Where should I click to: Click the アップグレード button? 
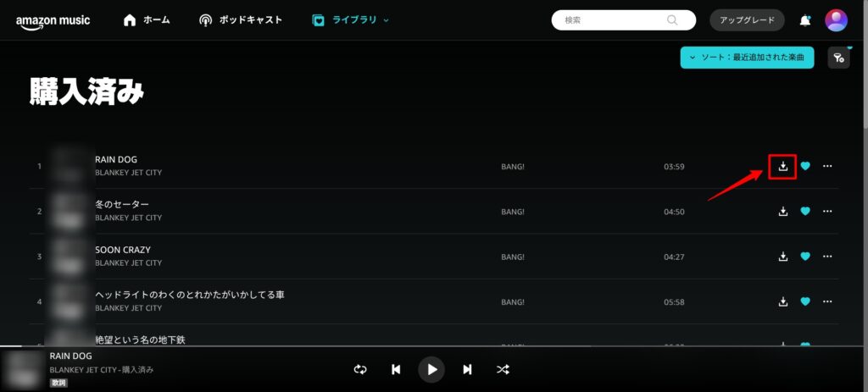(x=747, y=20)
